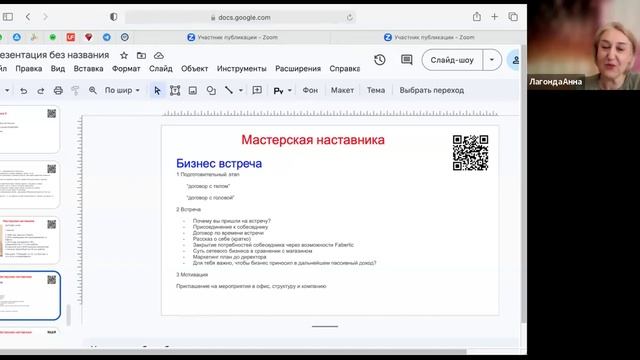The image size is (640, 360).
Task: Click the account avatar icon
Action: pos(514,60)
